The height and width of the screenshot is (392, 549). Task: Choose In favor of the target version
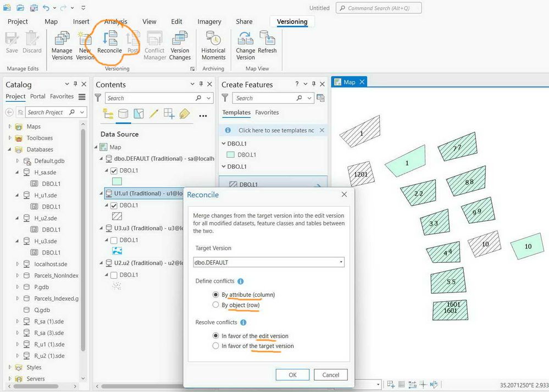click(x=215, y=346)
